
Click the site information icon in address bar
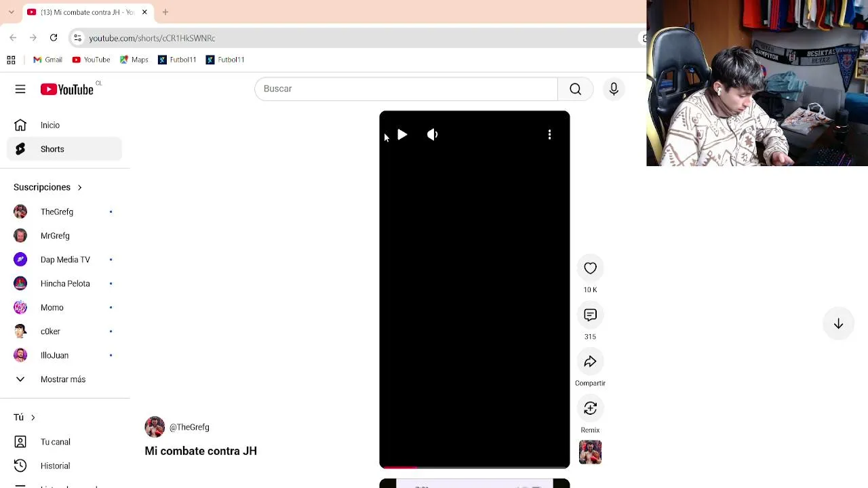pos(77,38)
